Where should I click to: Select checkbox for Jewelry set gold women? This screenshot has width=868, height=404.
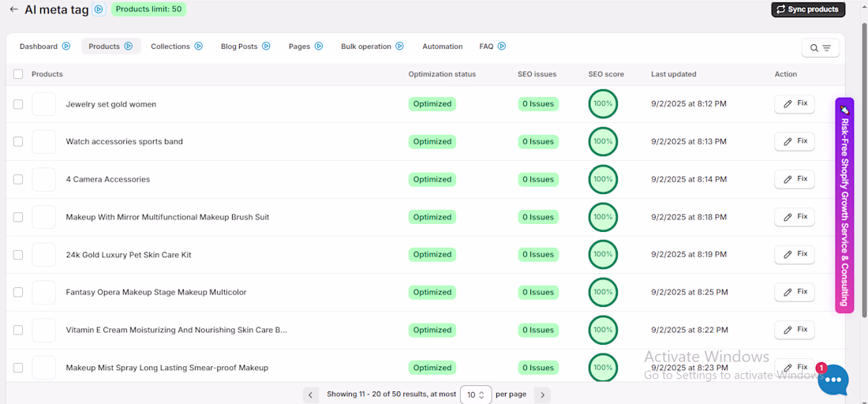(x=18, y=104)
